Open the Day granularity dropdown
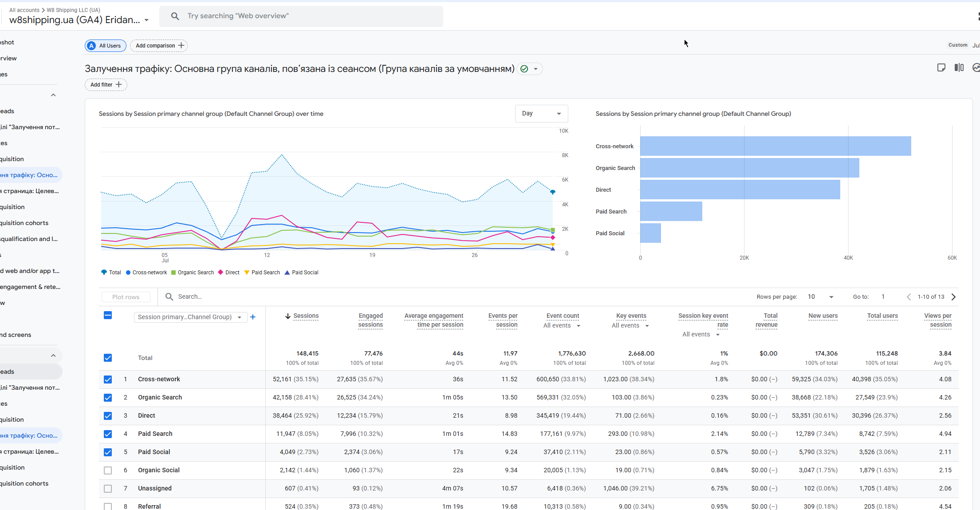Viewport: 980px width, 510px height. 541,114
